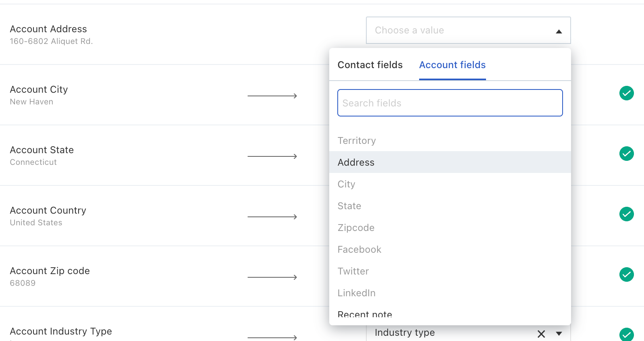Click the green checkmark for Account State
The image size is (644, 341).
626,154
